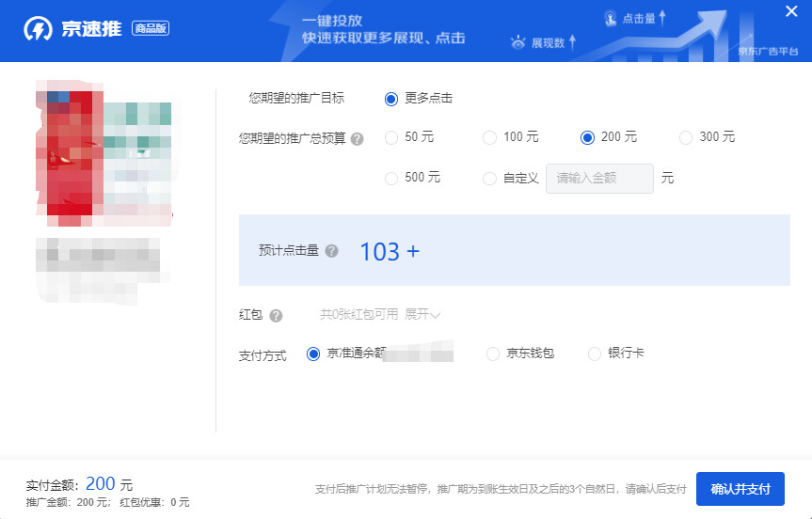Select the 更多点击 promotion goal

pos(391,99)
